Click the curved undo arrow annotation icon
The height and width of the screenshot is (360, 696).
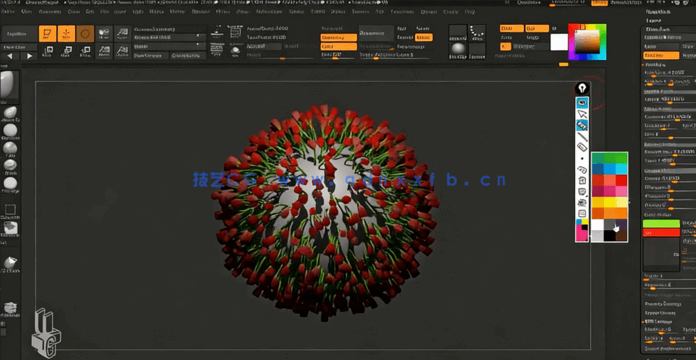click(x=582, y=169)
